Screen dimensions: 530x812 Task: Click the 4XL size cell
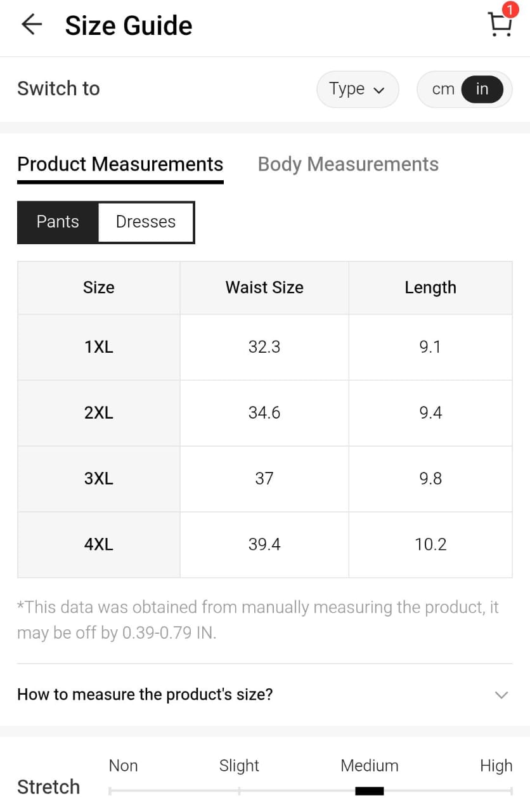tap(99, 545)
